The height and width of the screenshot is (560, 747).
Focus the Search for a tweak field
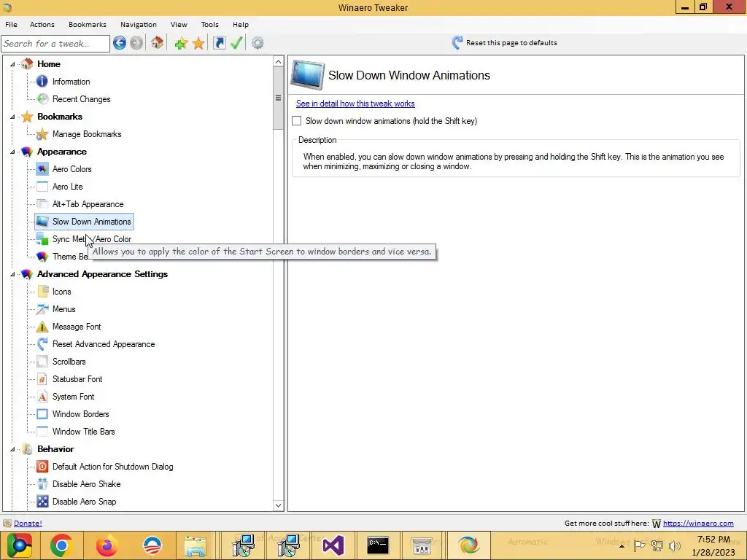[55, 43]
